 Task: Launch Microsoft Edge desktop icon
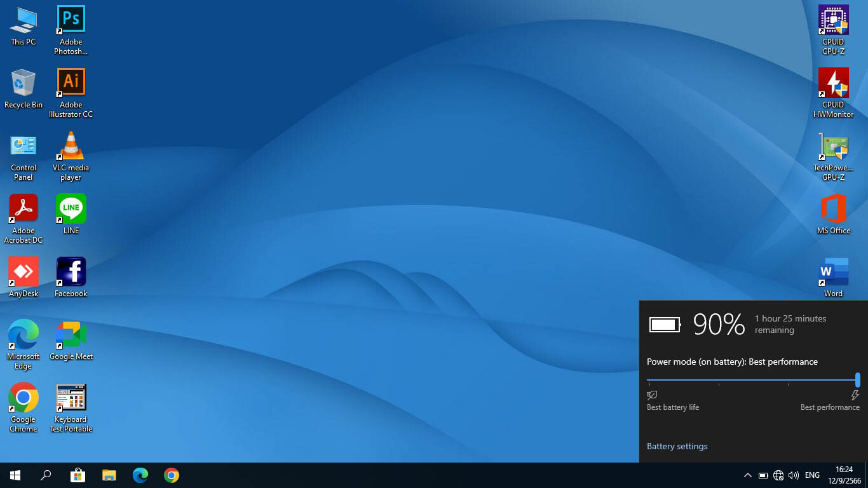tap(24, 345)
